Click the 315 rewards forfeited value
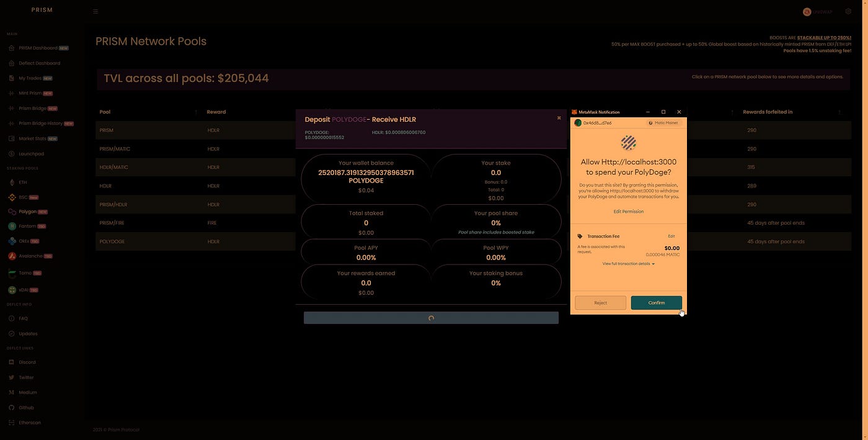868x440 pixels. 751,167
